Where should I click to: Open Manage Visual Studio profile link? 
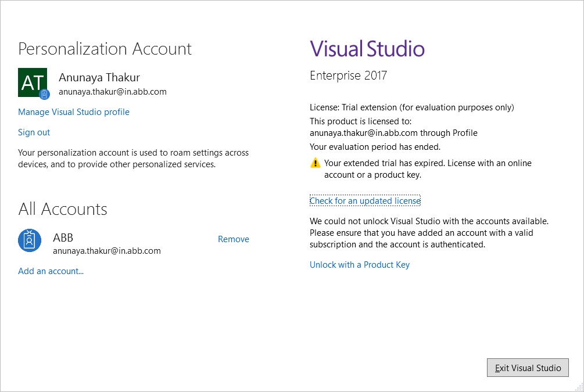(x=74, y=112)
